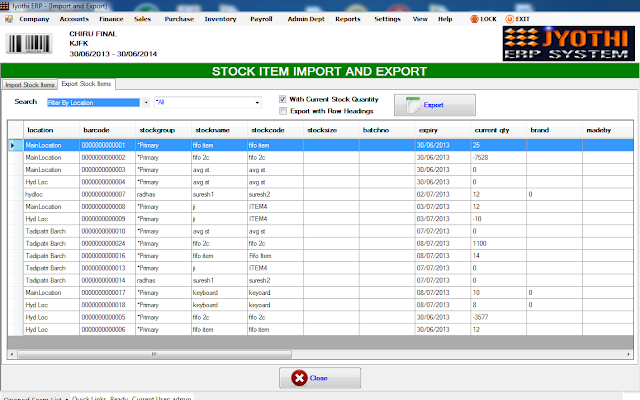This screenshot has height=400, width=640.
Task: Open the Help menu
Action: pyautogui.click(x=445, y=19)
